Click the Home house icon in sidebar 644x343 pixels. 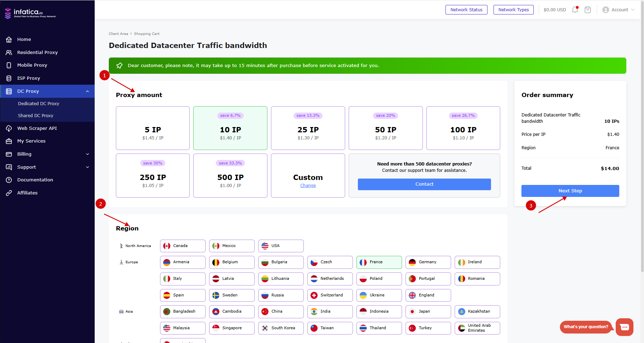9,40
